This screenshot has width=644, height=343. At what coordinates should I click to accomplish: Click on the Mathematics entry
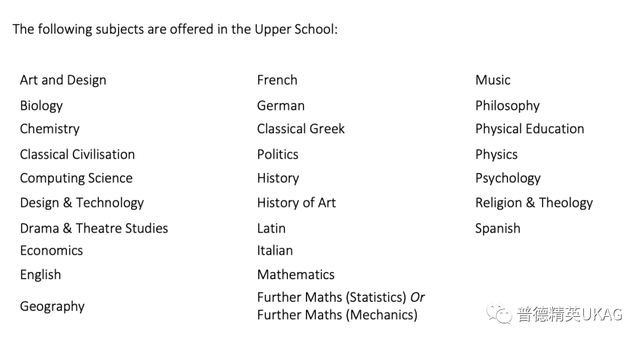point(296,275)
